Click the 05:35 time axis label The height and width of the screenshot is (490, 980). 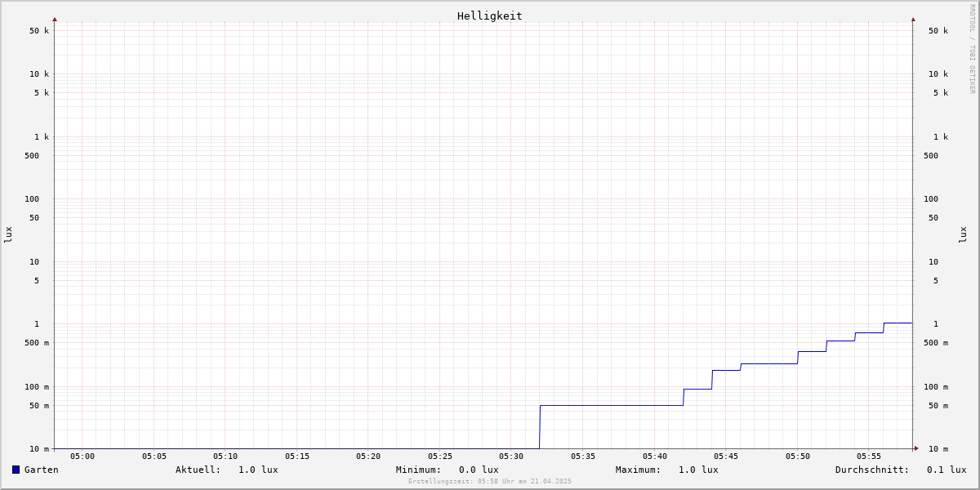pyautogui.click(x=583, y=457)
